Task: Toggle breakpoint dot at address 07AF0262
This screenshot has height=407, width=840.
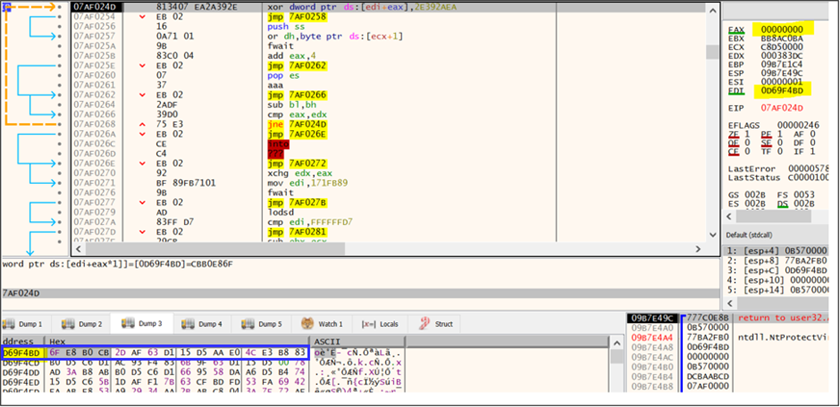Action: (x=62, y=94)
